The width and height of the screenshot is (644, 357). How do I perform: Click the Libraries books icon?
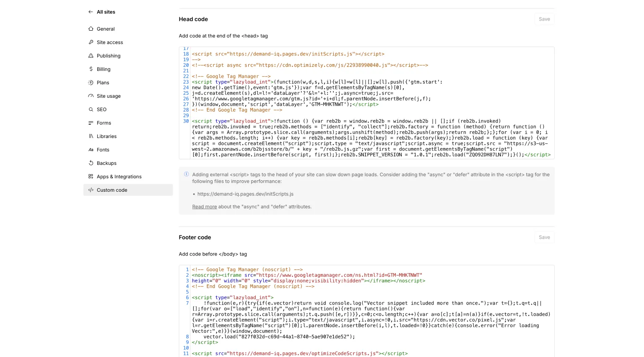[91, 136]
